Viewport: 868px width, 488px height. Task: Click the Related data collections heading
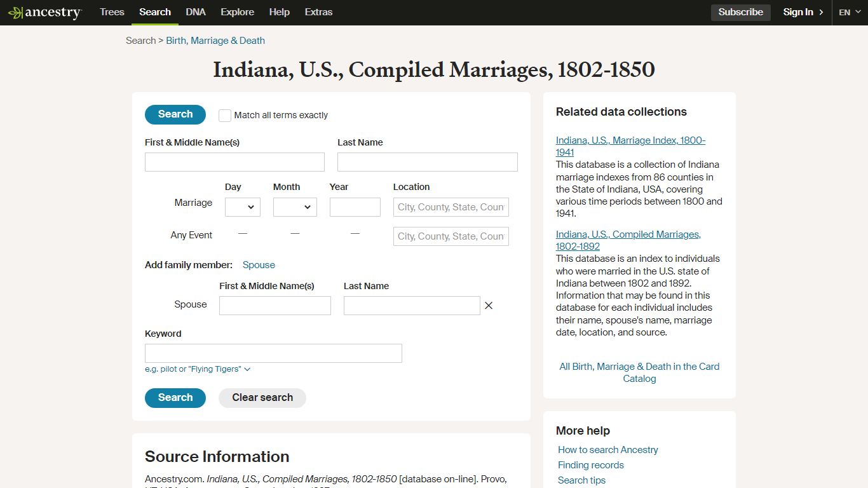pyautogui.click(x=621, y=112)
